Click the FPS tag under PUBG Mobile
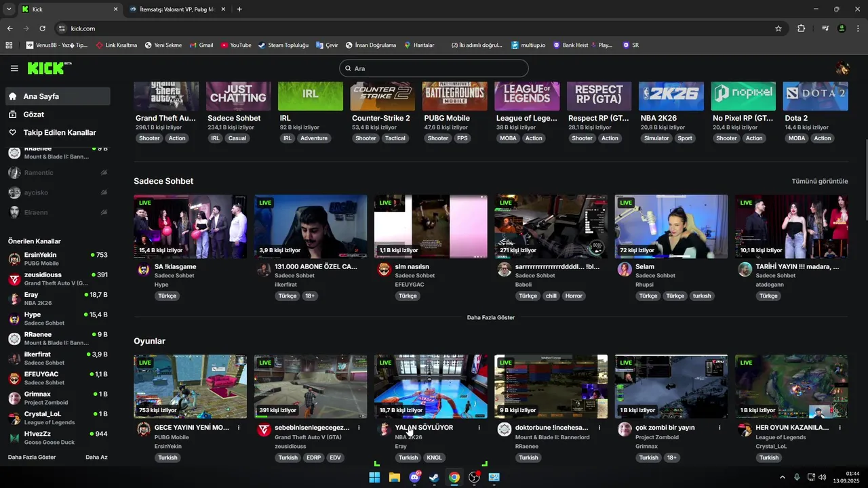This screenshot has height=488, width=868. pyautogui.click(x=462, y=138)
